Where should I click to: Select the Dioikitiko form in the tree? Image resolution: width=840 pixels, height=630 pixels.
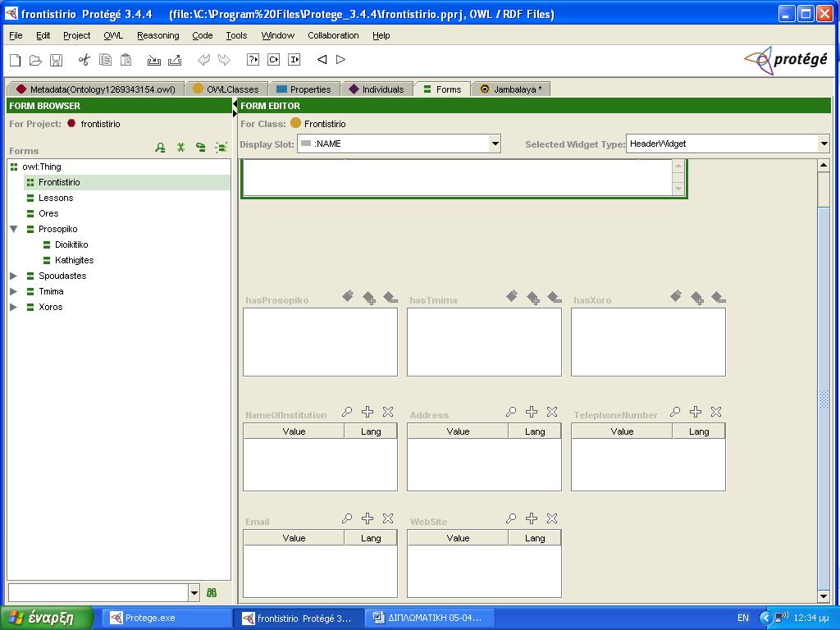71,244
